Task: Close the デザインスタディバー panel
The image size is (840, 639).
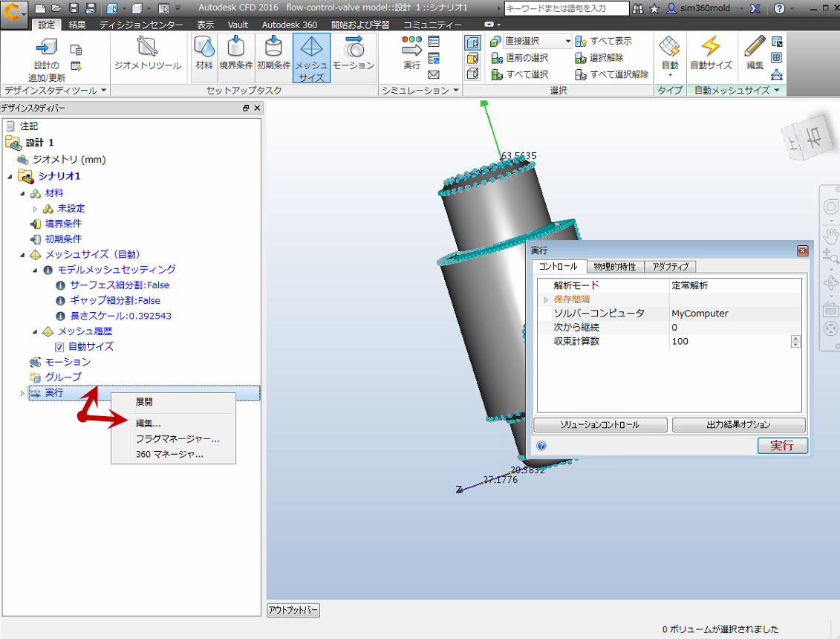Action: pos(257,108)
